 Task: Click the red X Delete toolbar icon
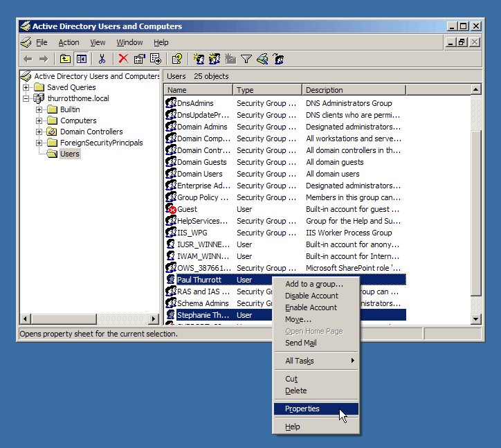(x=123, y=59)
